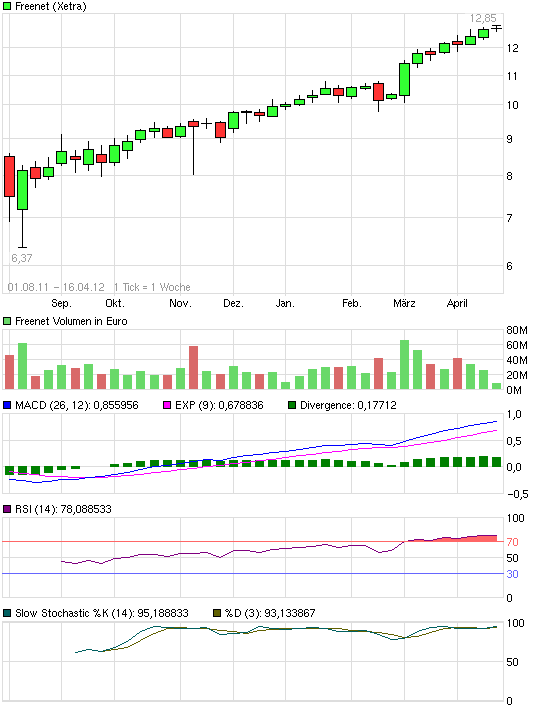Click the März month axis label
545x710 pixels.
pyautogui.click(x=404, y=303)
